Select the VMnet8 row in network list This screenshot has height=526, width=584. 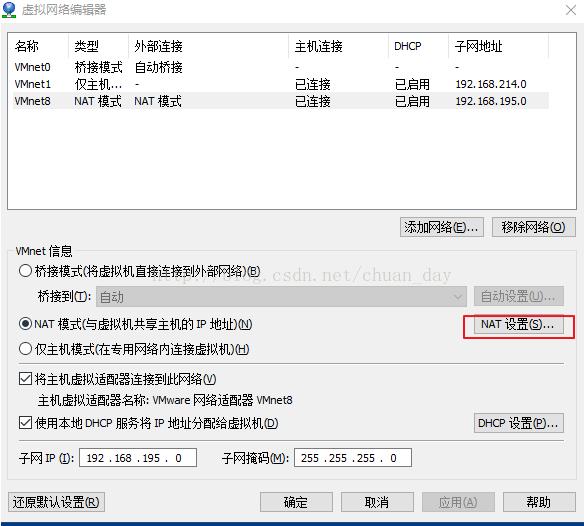280,101
